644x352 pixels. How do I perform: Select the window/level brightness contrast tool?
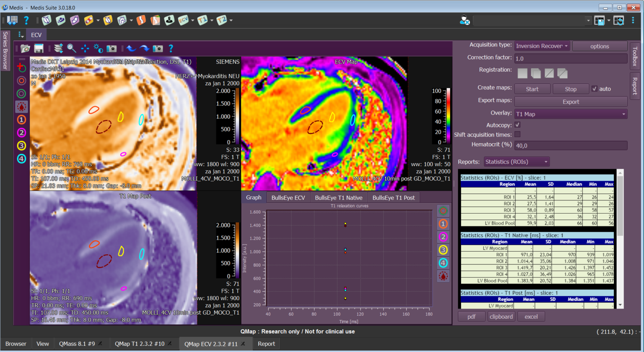click(x=98, y=49)
